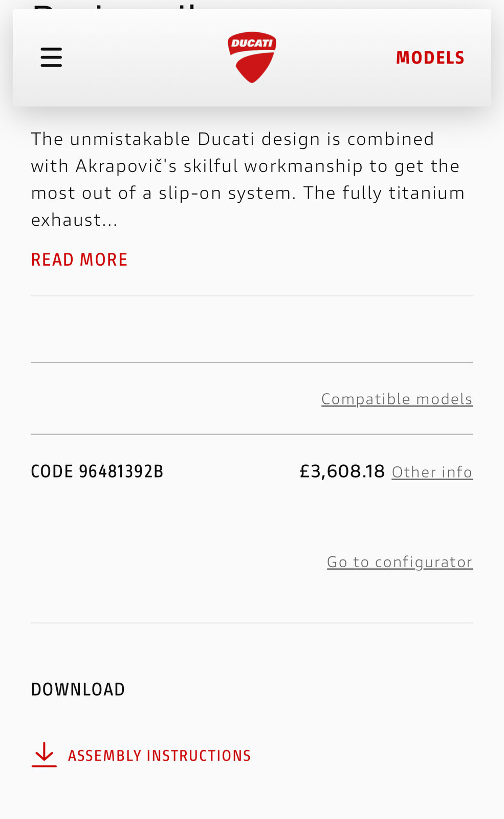Image resolution: width=504 pixels, height=819 pixels.
Task: Click the download arrow icon
Action: click(44, 755)
